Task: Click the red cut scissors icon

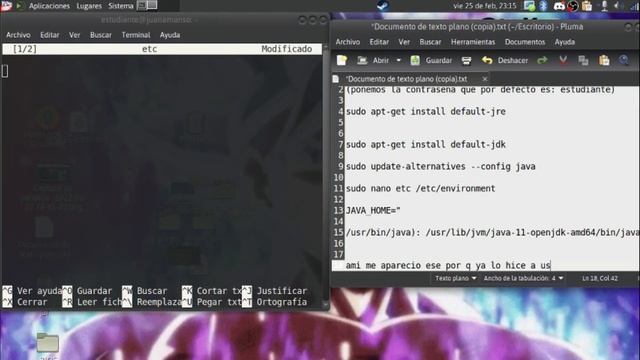Action: pos(563,60)
